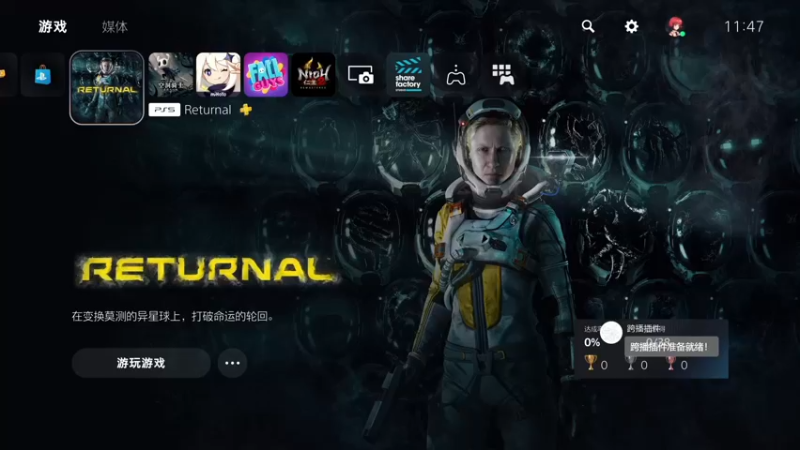Switch to the 游戏 tab

click(53, 27)
